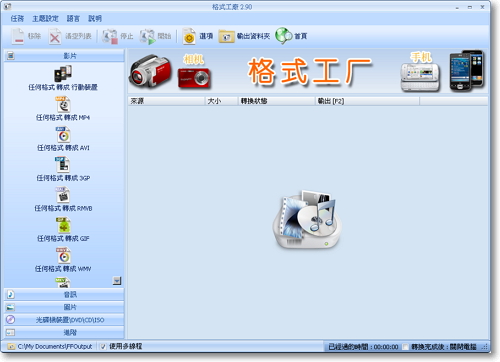
Task: Toggle the Use Multi-Threads (使用多線程) checkbox
Action: pos(103,347)
